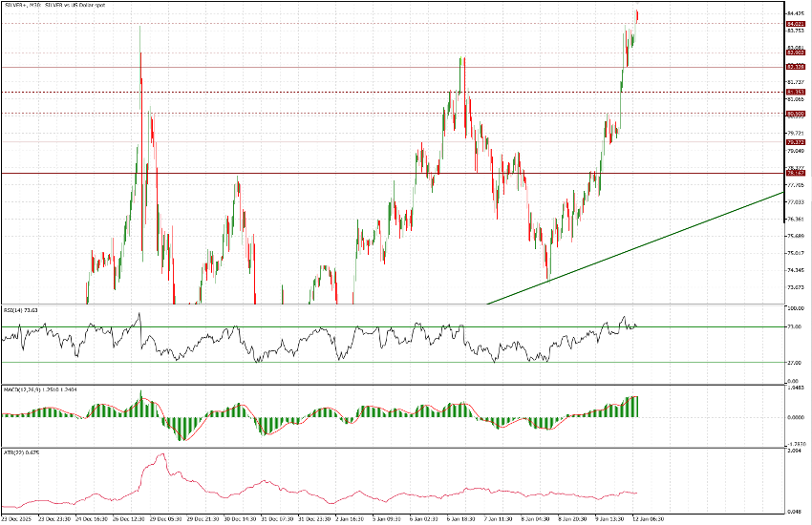Click the 84.021 price level tag
This screenshot has width=812, height=525.
pyautogui.click(x=793, y=23)
